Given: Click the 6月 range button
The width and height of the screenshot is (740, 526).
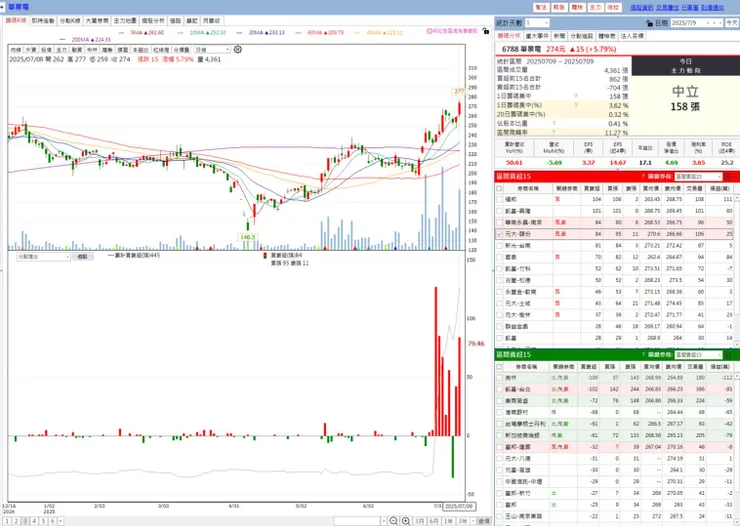Looking at the screenshot, I should pos(434,521).
